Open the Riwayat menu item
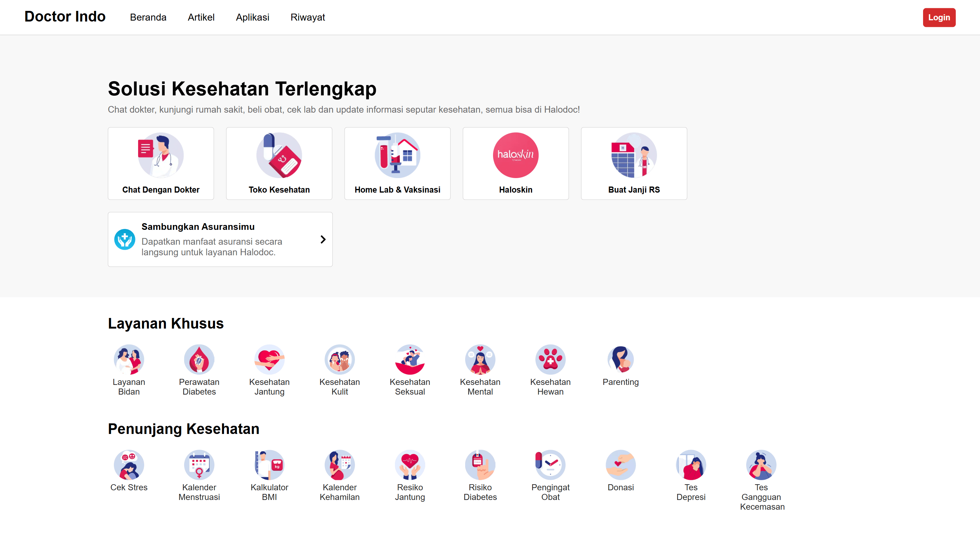The width and height of the screenshot is (980, 536). pyautogui.click(x=307, y=18)
